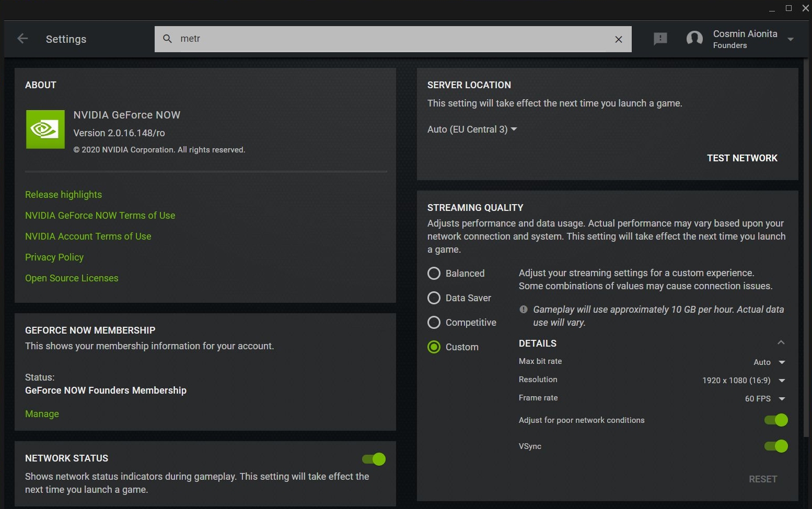Open the Max bit rate dropdown

pos(769,362)
